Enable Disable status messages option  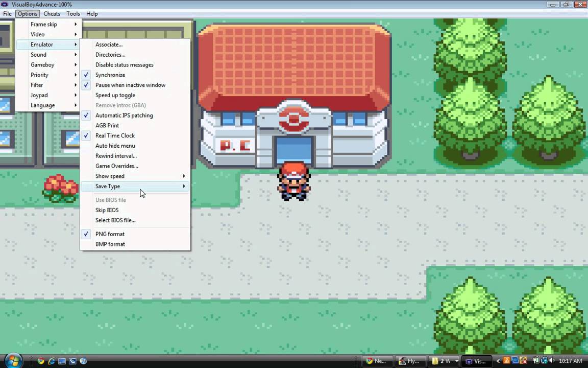[135, 65]
